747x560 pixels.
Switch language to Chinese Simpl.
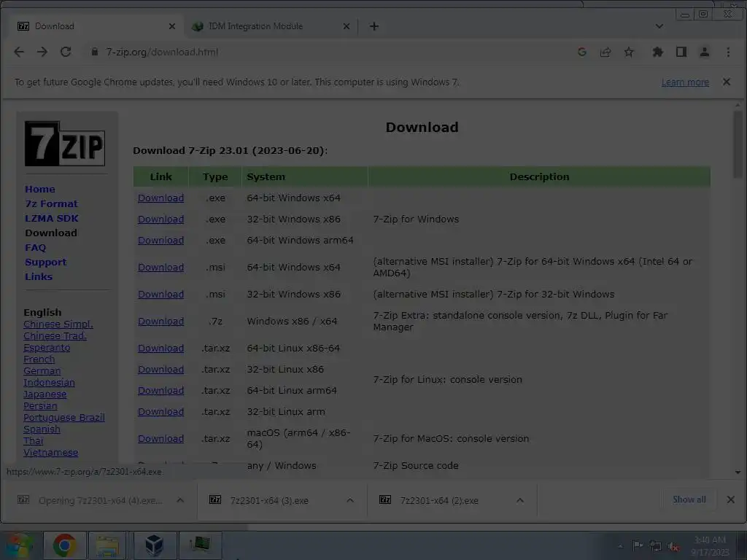click(58, 324)
